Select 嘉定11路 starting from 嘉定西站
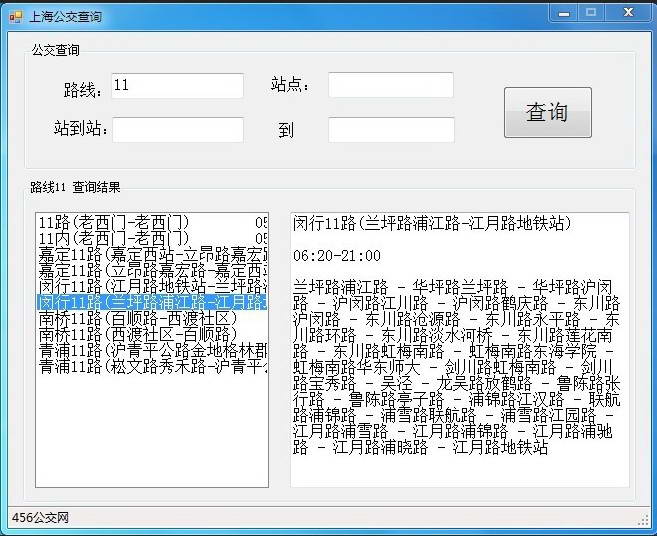This screenshot has height=536, width=657. (150, 254)
